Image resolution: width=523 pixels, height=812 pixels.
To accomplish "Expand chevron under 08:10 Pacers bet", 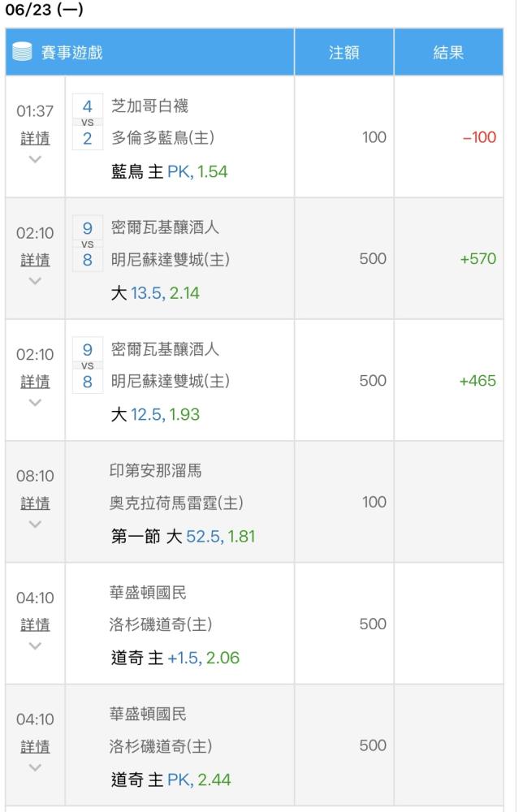I will [35, 524].
